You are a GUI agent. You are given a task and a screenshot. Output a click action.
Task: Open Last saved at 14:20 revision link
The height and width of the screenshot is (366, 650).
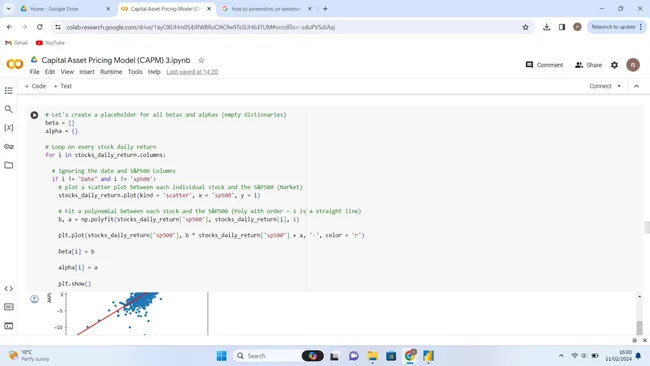192,72
